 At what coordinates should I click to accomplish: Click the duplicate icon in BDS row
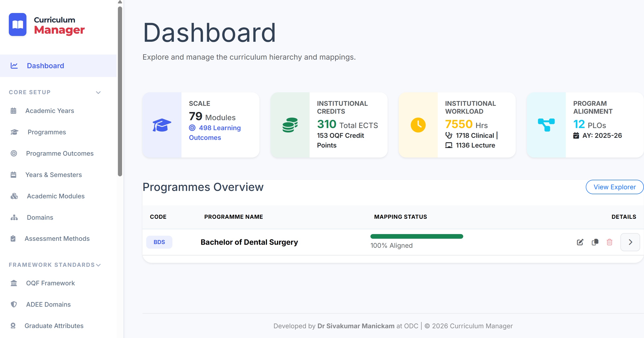pyautogui.click(x=595, y=242)
